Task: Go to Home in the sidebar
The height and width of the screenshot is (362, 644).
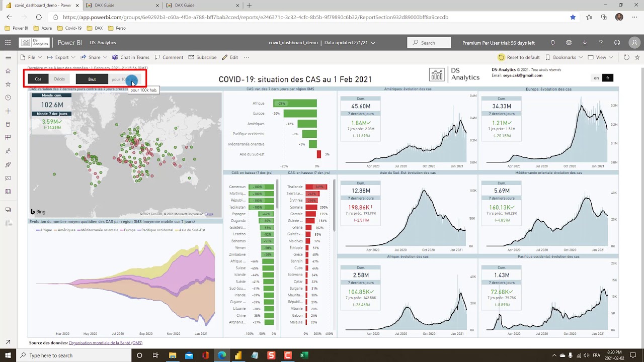Action: click(8, 71)
